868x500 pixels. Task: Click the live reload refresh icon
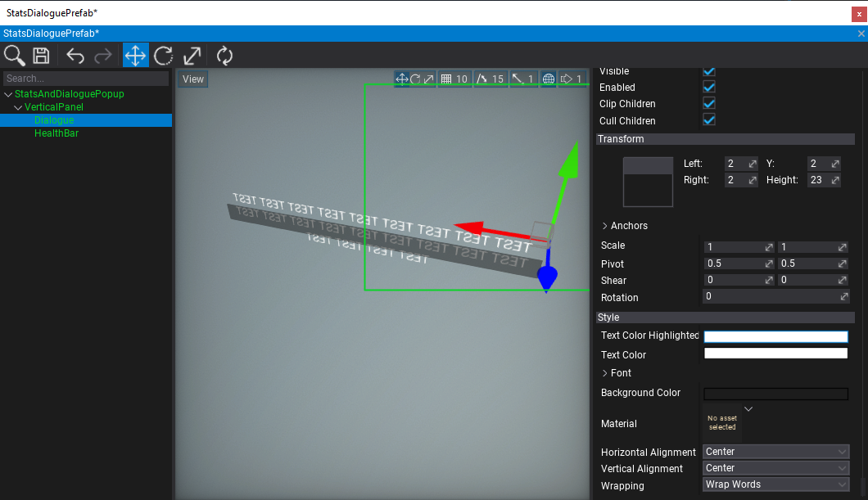(224, 56)
